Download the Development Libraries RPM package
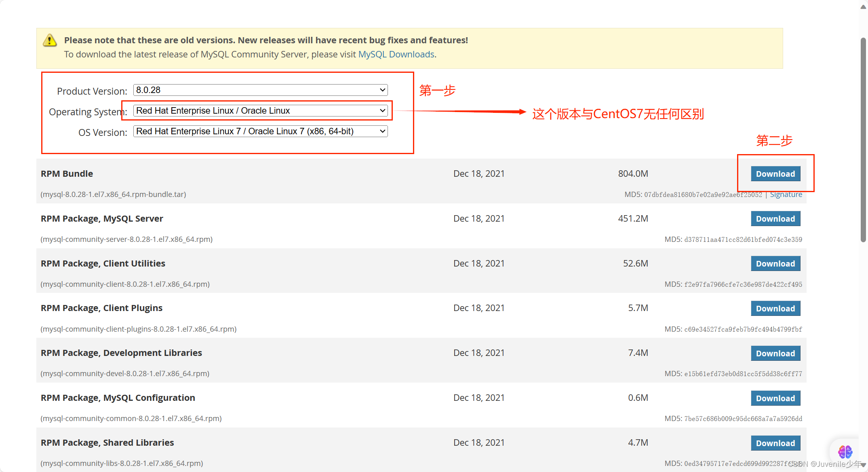Screen dimensions: 868x472 coord(775,353)
